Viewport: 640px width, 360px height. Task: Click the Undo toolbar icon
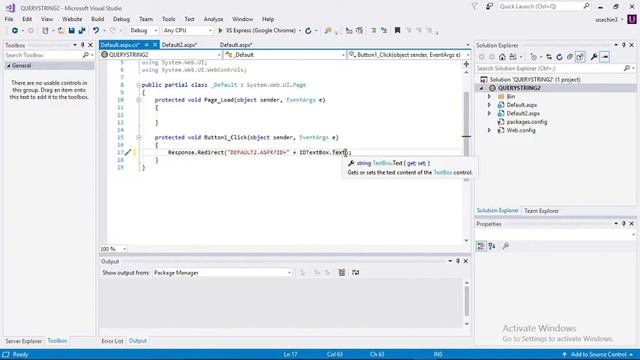coord(96,31)
